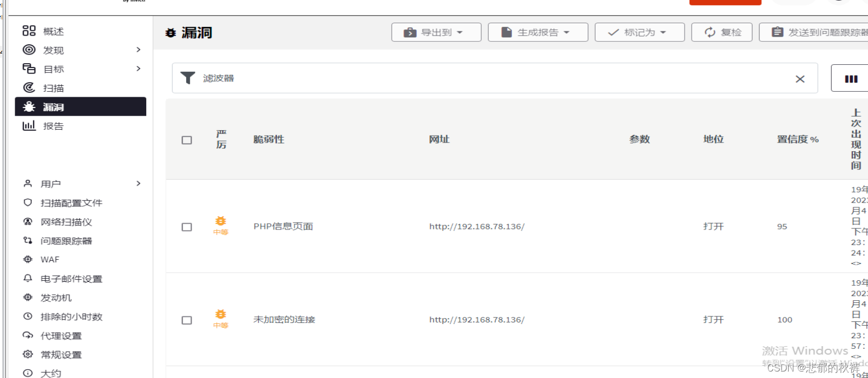Open the column layout selector icon
868x378 pixels.
(851, 79)
